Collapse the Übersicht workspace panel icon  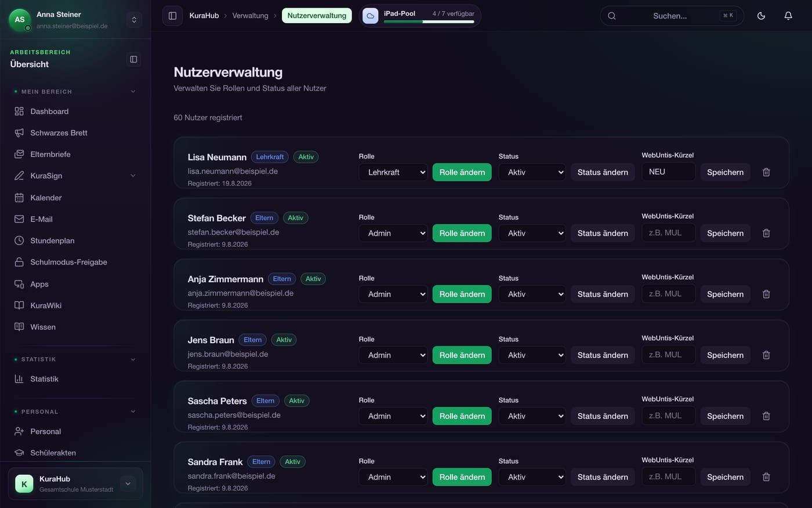133,59
